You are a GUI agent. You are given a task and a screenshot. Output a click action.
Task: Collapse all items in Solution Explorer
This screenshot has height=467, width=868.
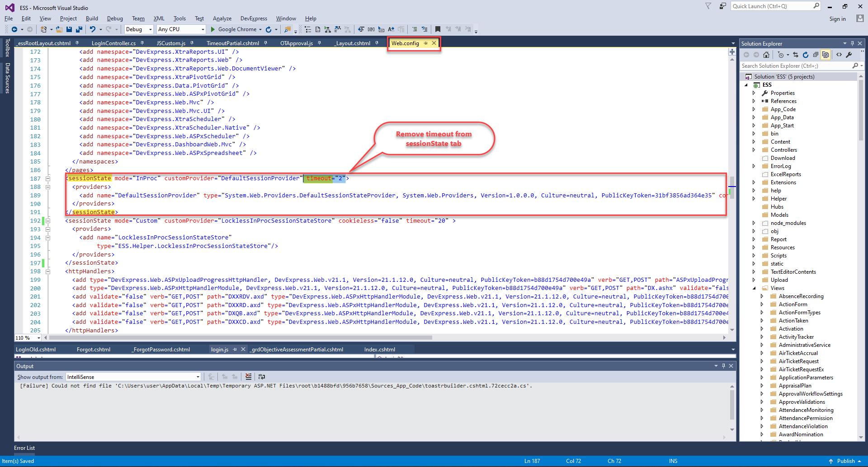[816, 55]
